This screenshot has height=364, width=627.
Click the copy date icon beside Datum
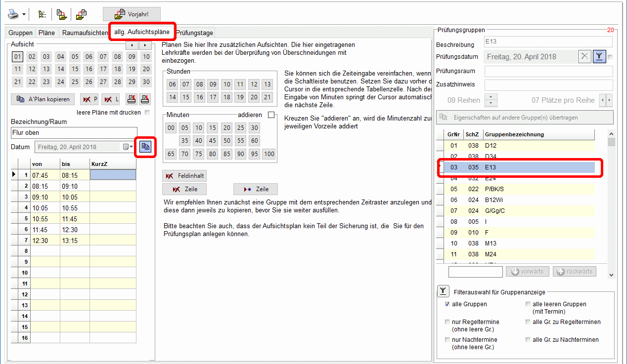[145, 147]
